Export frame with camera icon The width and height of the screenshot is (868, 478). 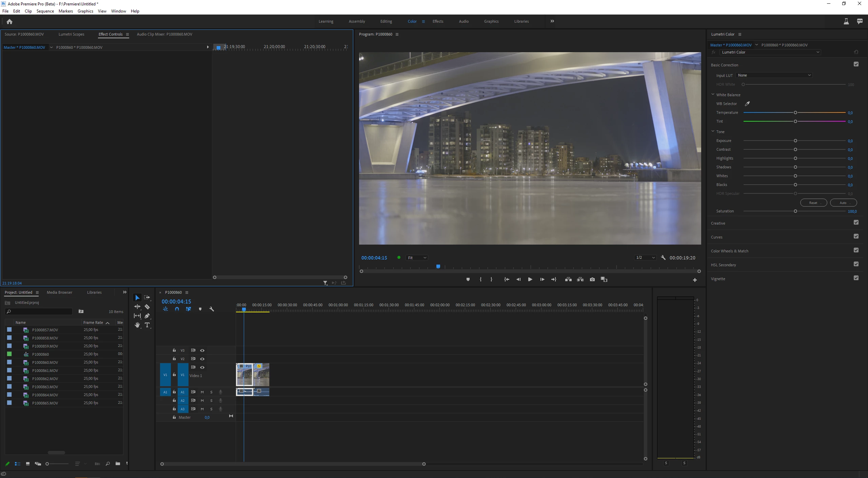(x=592, y=279)
